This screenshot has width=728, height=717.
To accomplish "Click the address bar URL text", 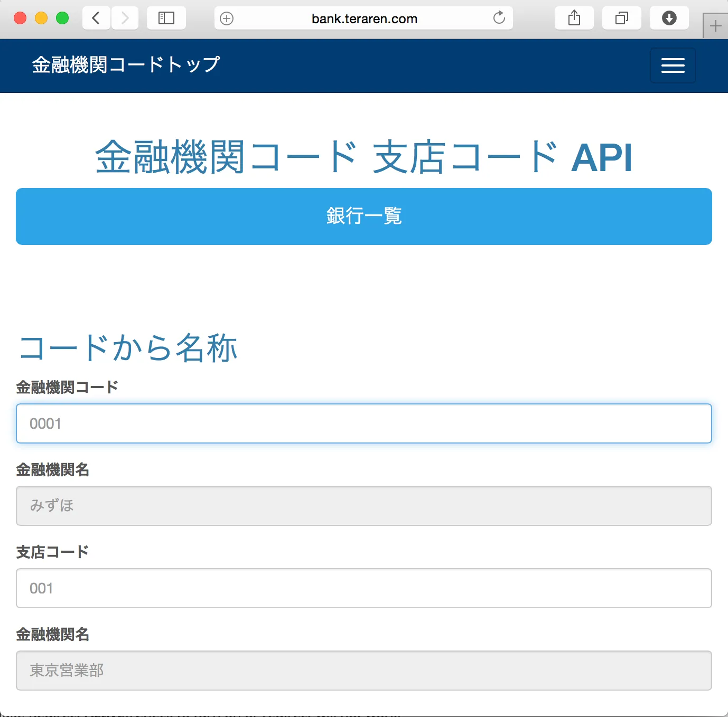I will click(x=363, y=18).
